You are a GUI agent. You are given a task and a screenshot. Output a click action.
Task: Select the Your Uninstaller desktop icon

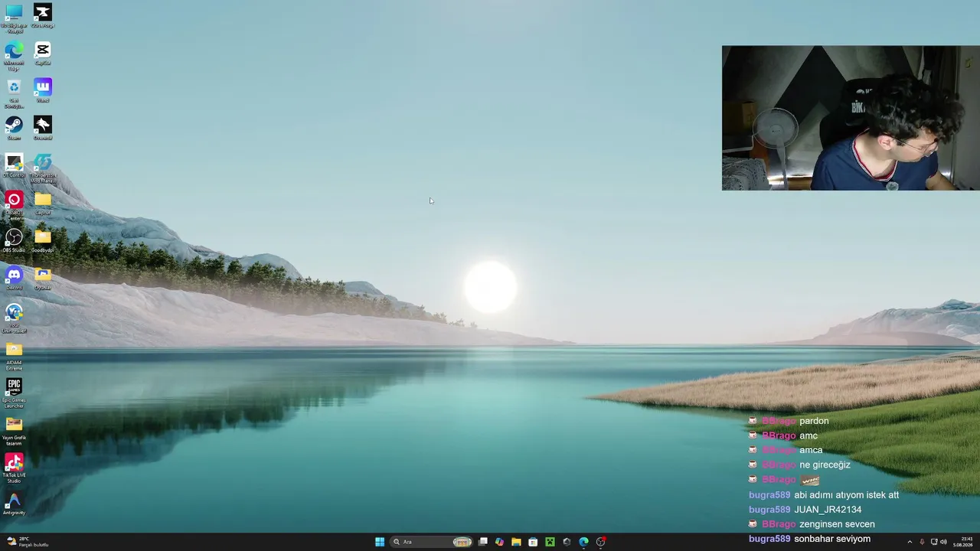click(14, 318)
